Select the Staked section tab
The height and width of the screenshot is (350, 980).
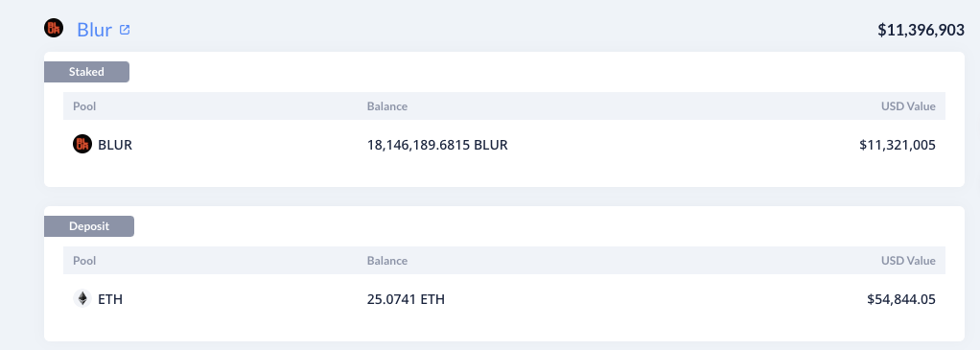(86, 72)
